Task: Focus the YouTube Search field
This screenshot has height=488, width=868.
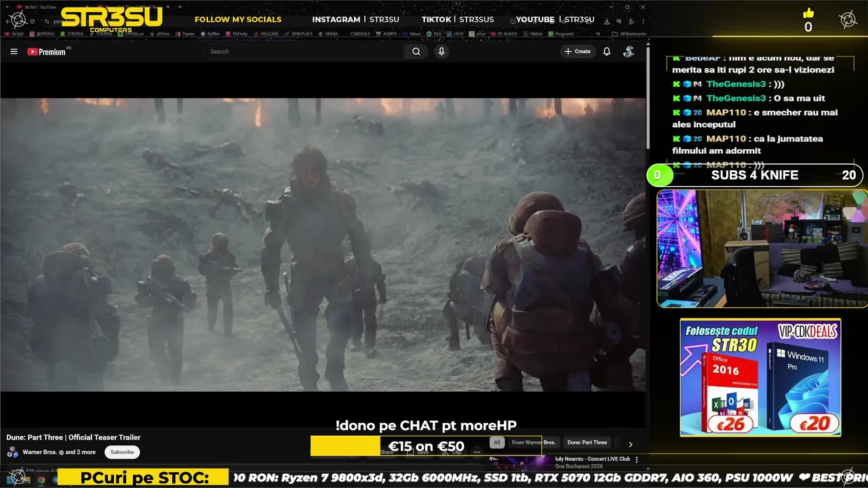Action: (x=305, y=52)
